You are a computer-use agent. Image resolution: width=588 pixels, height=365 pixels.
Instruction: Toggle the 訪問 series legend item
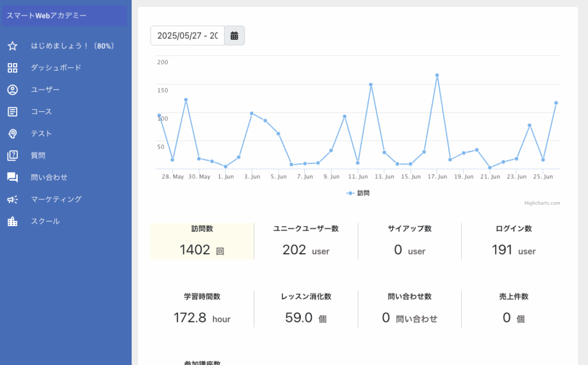coord(358,193)
